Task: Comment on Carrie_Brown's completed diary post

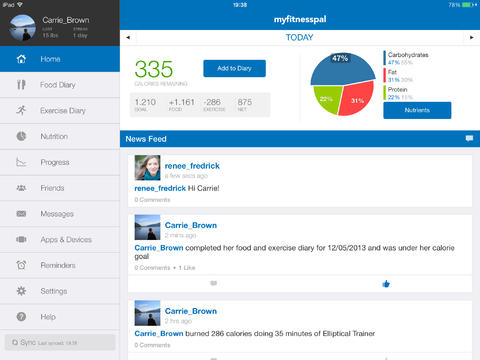Action: click(214, 283)
